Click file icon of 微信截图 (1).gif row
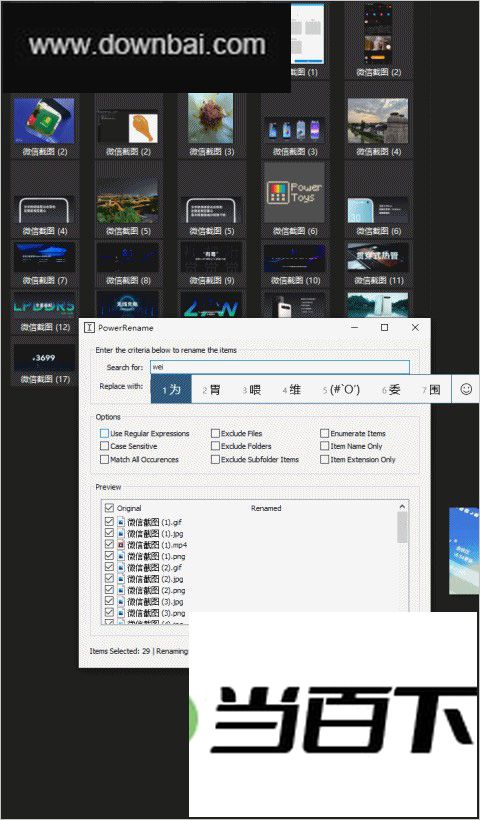This screenshot has height=820, width=480. pos(121,522)
